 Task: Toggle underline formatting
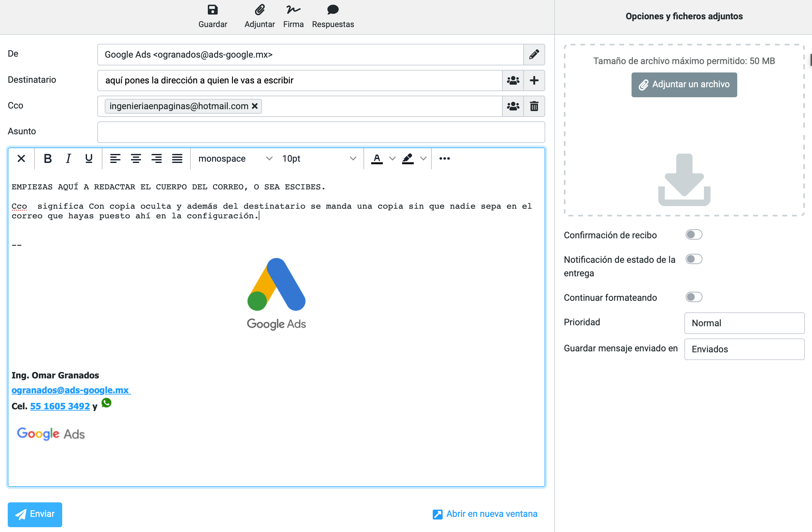pyautogui.click(x=89, y=158)
